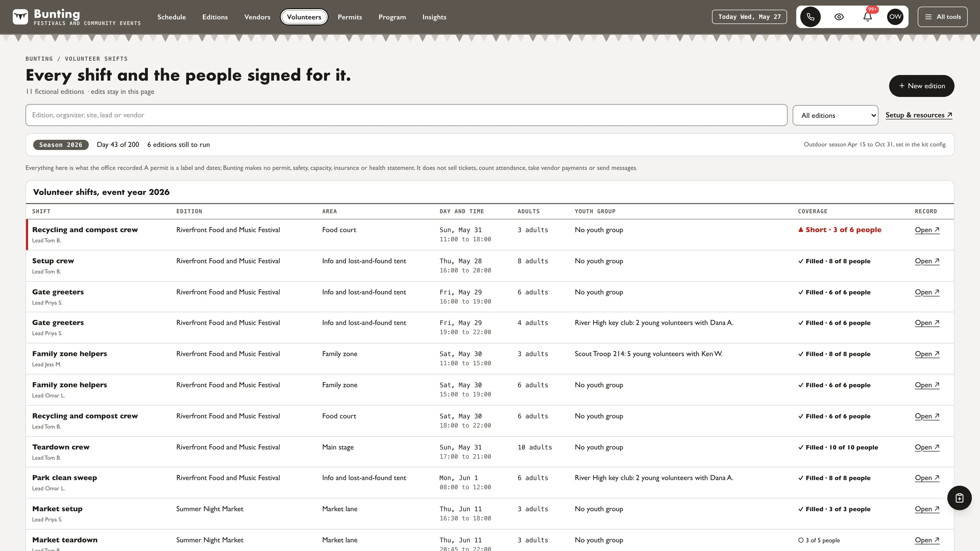Open record for Market setup shift
The height and width of the screenshot is (551, 980).
coord(927,509)
